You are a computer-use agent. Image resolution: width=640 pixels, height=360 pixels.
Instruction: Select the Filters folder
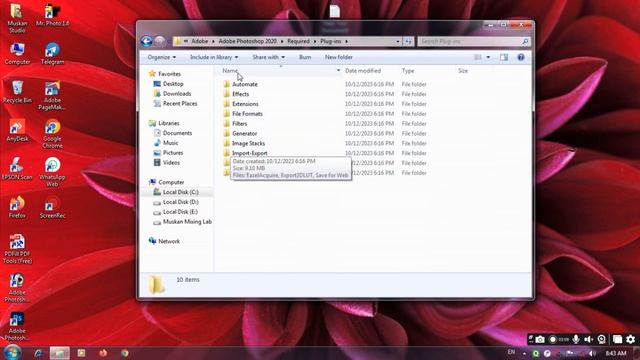(239, 124)
